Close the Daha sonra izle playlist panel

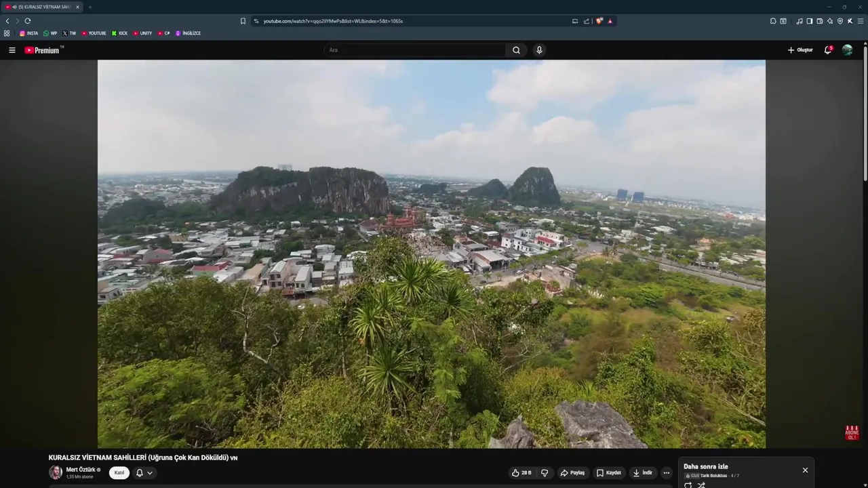click(x=805, y=470)
